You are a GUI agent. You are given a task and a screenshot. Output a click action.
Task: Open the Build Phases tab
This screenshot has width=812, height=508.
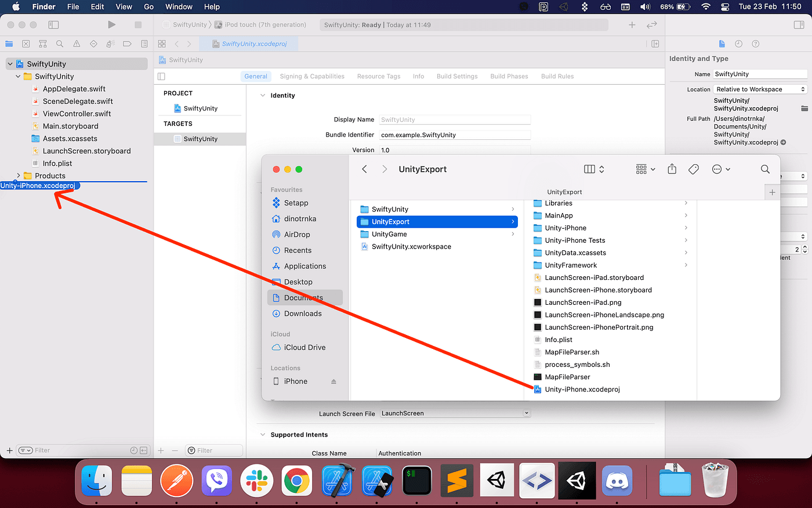(509, 76)
